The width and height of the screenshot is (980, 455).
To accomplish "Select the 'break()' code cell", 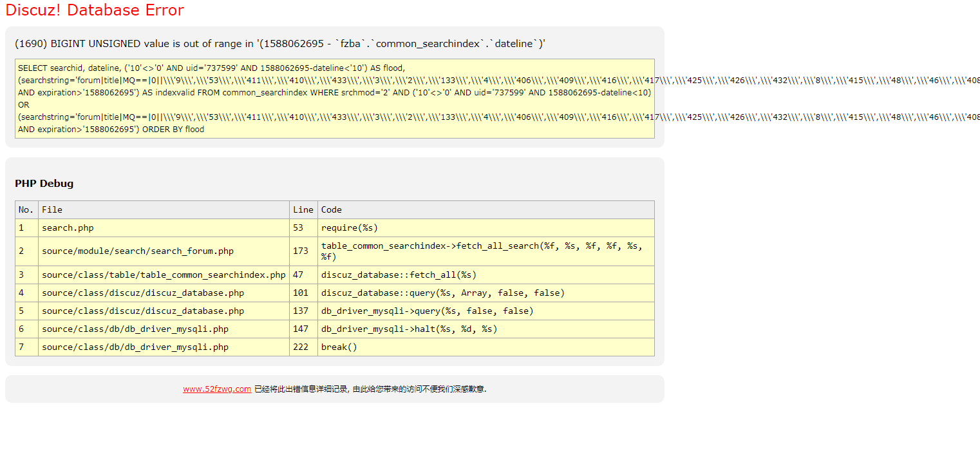I will (486, 347).
